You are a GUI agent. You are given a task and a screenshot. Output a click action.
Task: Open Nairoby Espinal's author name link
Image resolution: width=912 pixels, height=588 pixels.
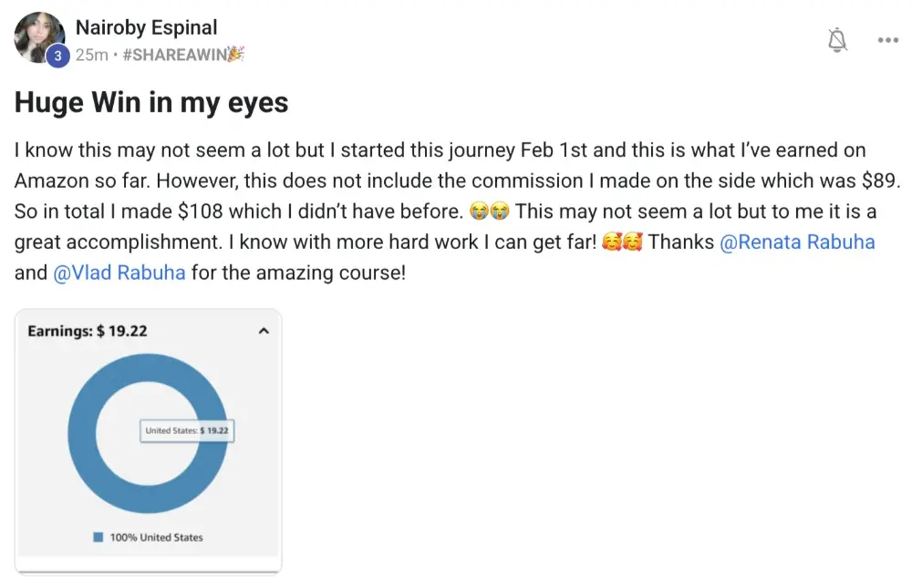tap(147, 28)
